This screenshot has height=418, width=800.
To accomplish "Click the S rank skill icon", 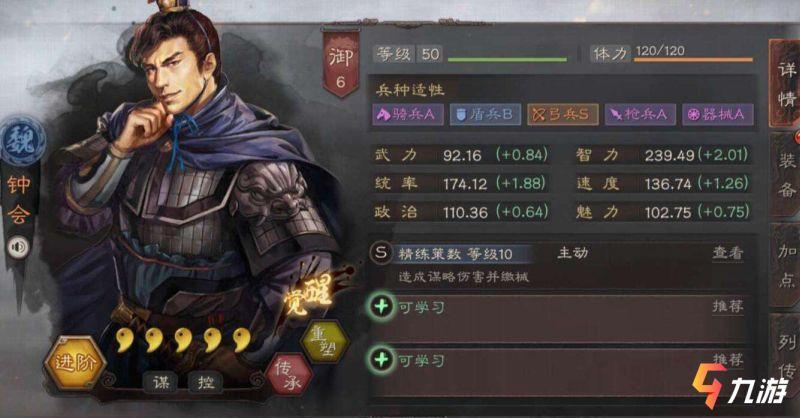I will point(381,253).
